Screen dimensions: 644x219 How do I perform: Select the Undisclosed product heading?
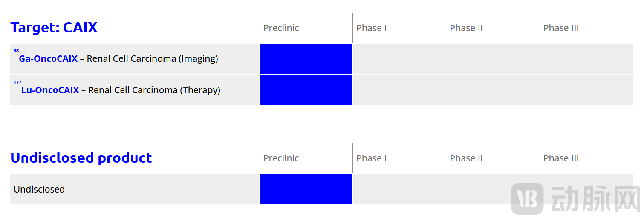[81, 158]
